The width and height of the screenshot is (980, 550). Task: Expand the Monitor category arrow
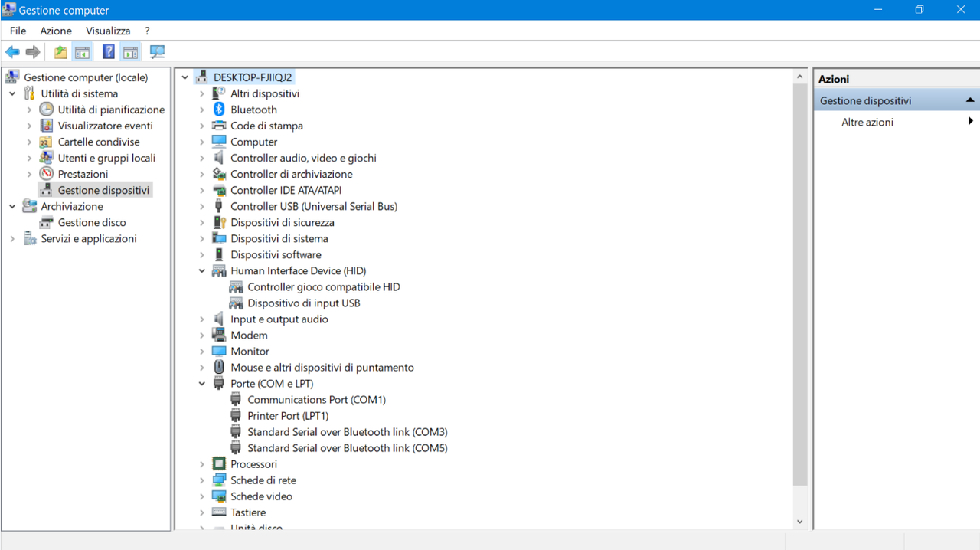click(202, 352)
